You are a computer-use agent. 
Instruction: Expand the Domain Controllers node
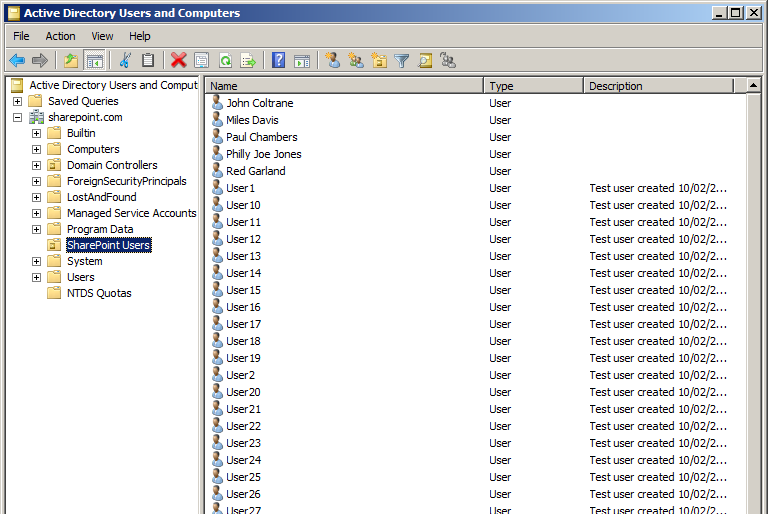(x=36, y=166)
